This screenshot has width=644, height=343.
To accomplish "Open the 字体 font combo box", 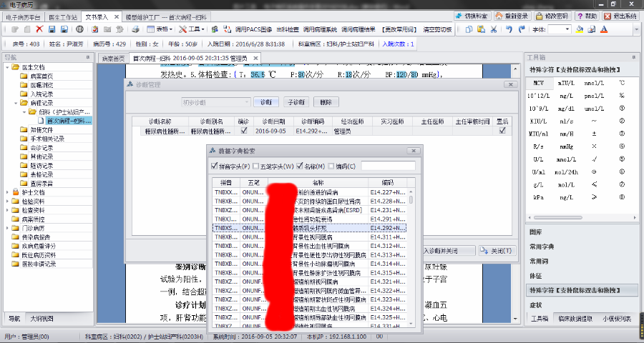I will [560, 29].
